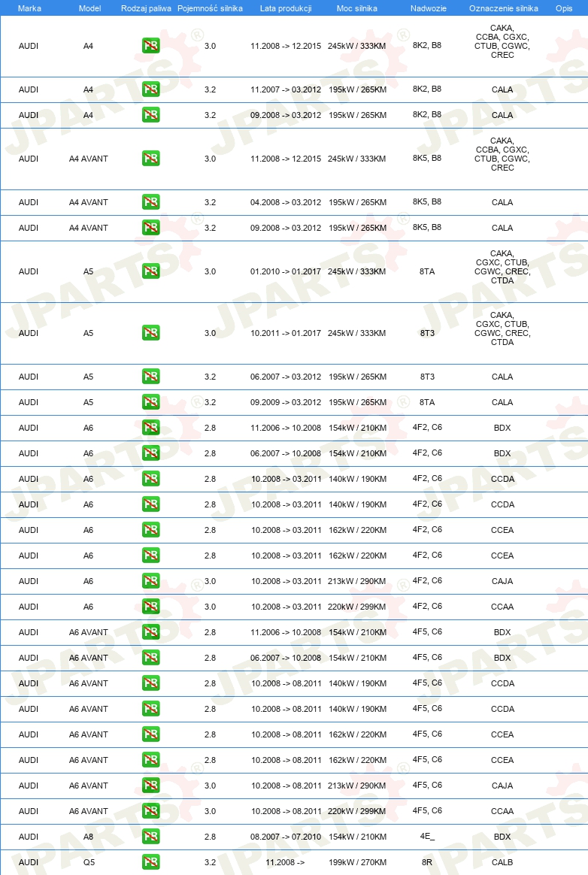Click fuel icon for A4 3.2 from 11.2007

[x=151, y=89]
